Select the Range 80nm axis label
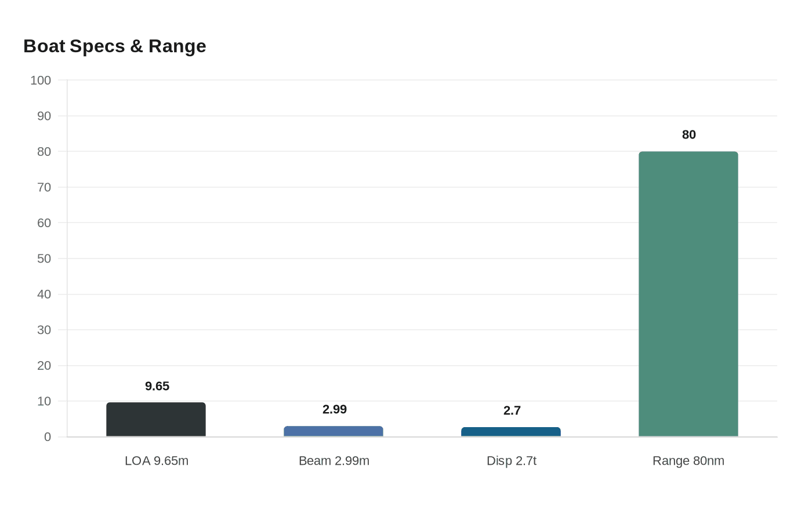 pos(688,461)
